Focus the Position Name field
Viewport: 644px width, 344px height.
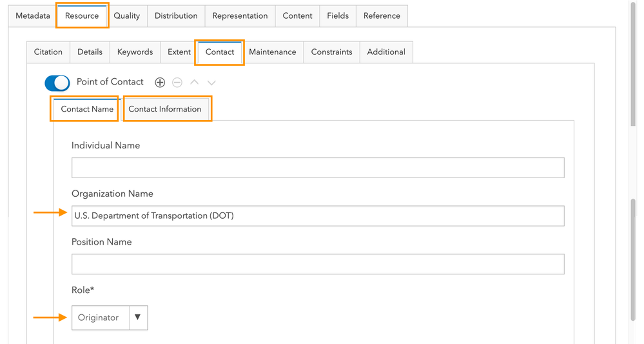(x=318, y=264)
